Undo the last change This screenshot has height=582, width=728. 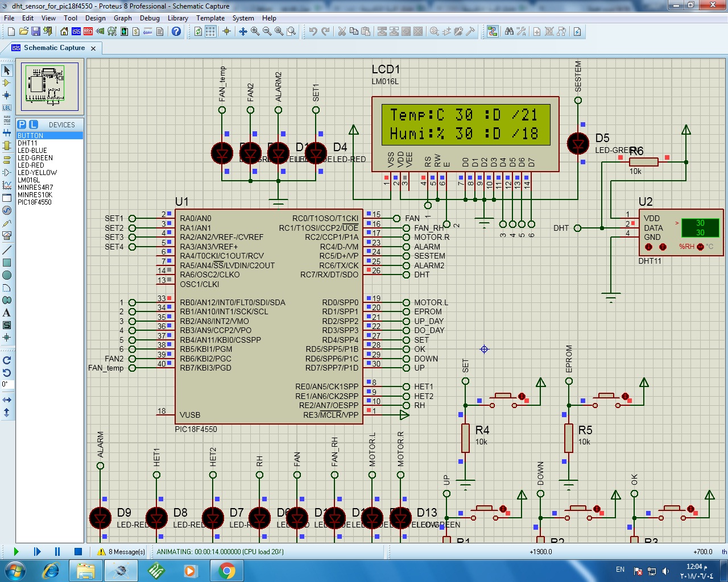coord(313,32)
